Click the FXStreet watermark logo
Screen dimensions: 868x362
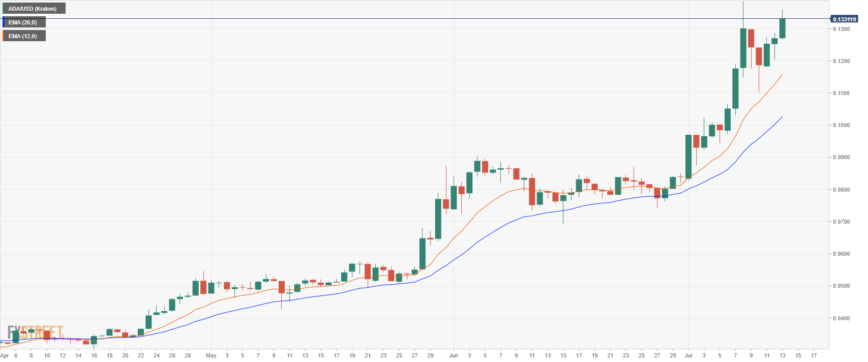coord(35,333)
